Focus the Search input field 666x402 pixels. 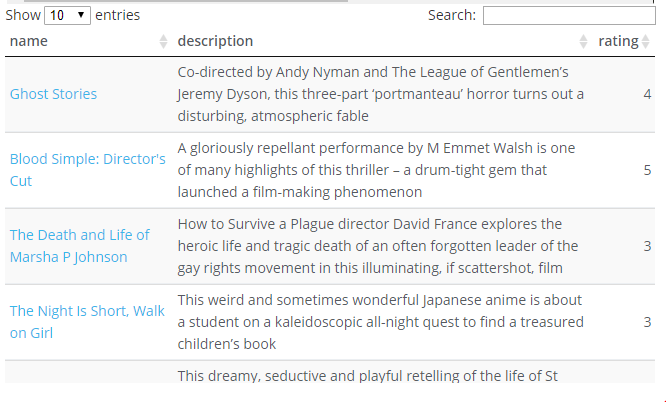pyautogui.click(x=568, y=15)
